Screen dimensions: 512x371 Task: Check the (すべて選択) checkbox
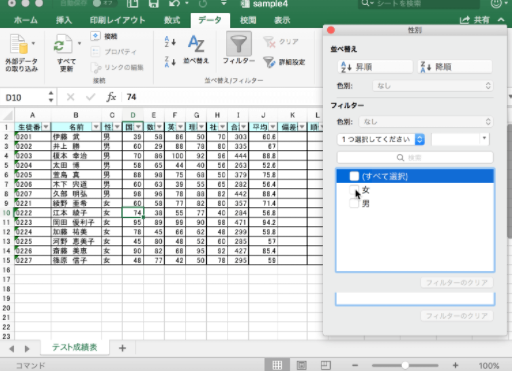(354, 176)
